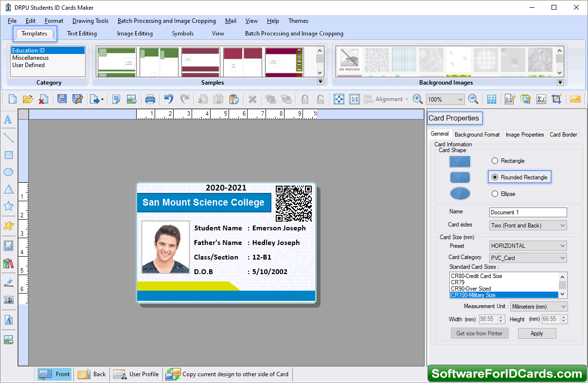Set actual size 1:1 view
Screen dimensions: 588x383
point(355,99)
